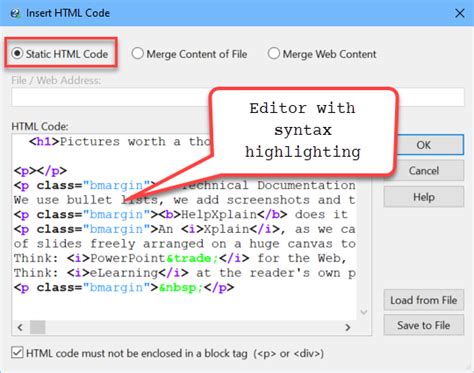Screen dimensions: 474x373
Task: Click the File / Web Address input field
Action: tap(238, 97)
